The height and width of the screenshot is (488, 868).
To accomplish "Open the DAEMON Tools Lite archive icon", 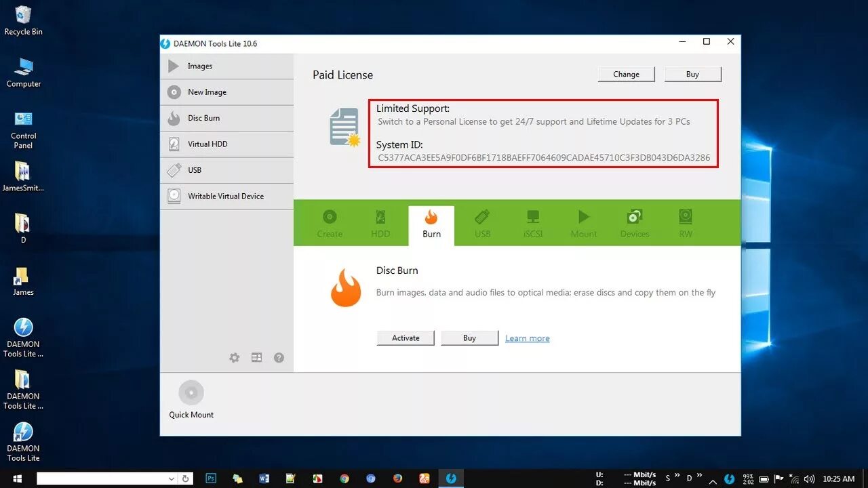I will coord(23,390).
